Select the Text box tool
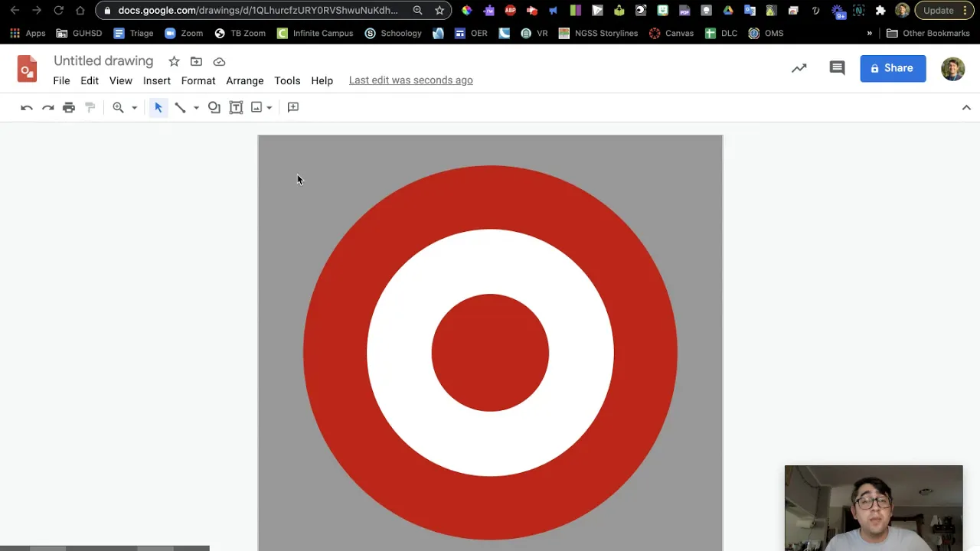Viewport: 980px width, 551px height. pyautogui.click(x=236, y=108)
